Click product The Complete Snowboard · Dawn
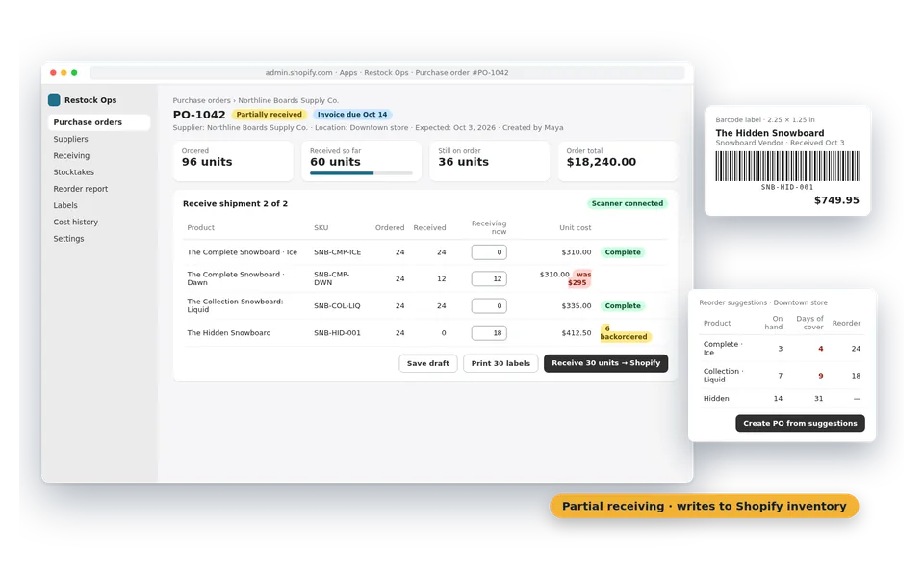 [x=235, y=278]
